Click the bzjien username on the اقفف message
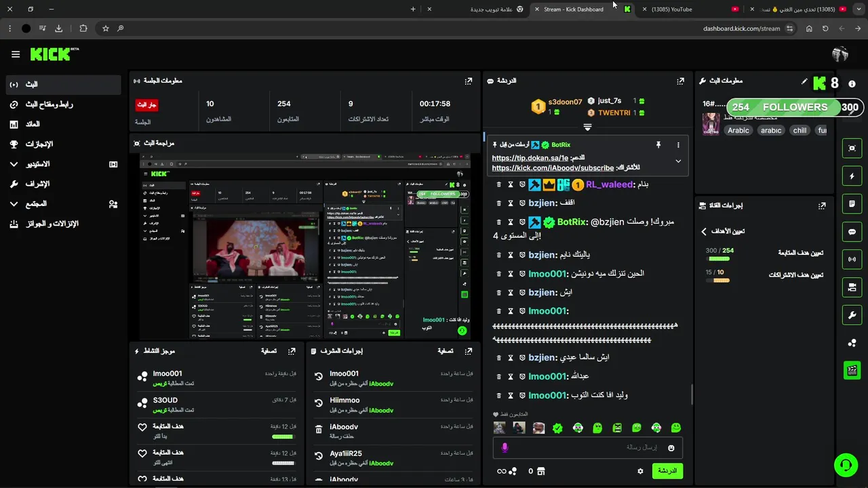The image size is (868, 488). [x=542, y=203]
